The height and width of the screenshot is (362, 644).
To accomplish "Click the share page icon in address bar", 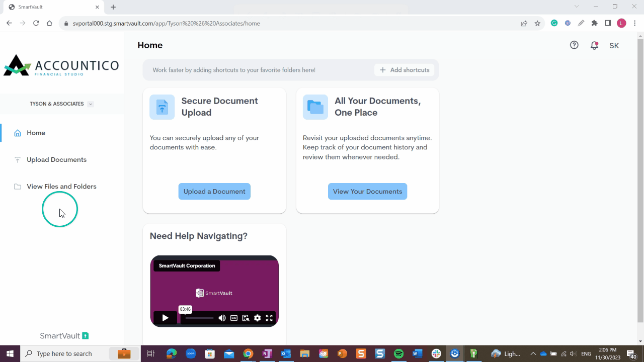I will click(524, 23).
